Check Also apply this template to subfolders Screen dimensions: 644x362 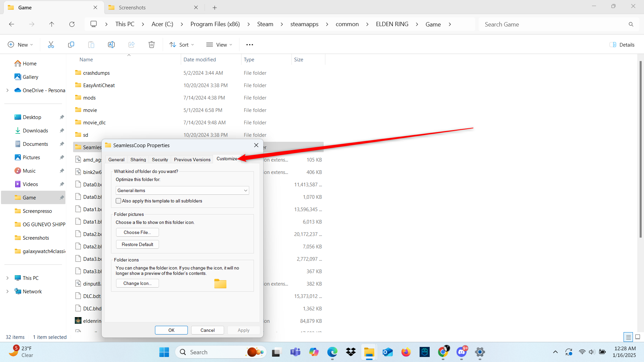click(x=118, y=201)
